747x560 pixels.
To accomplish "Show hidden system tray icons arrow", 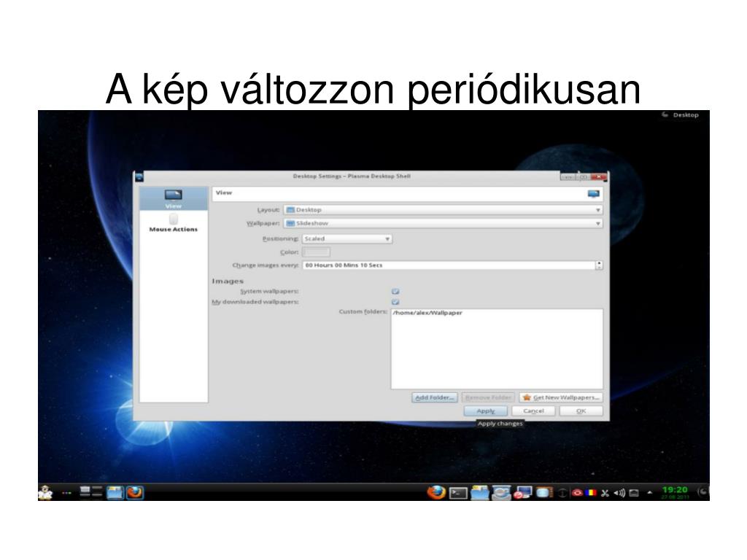I will (649, 493).
